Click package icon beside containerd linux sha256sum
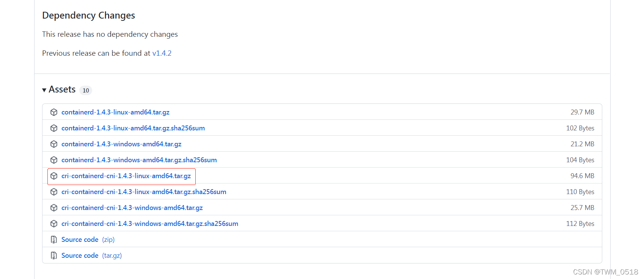 coord(54,128)
